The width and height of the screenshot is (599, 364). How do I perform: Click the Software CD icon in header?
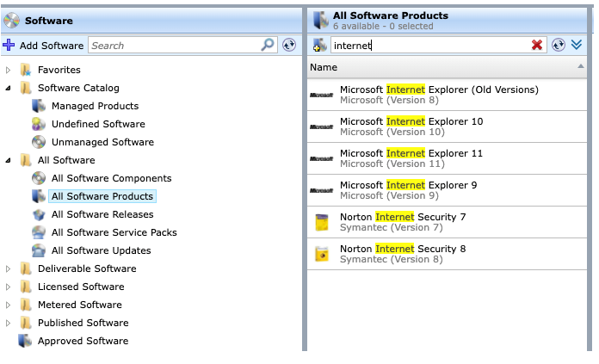[x=11, y=21]
